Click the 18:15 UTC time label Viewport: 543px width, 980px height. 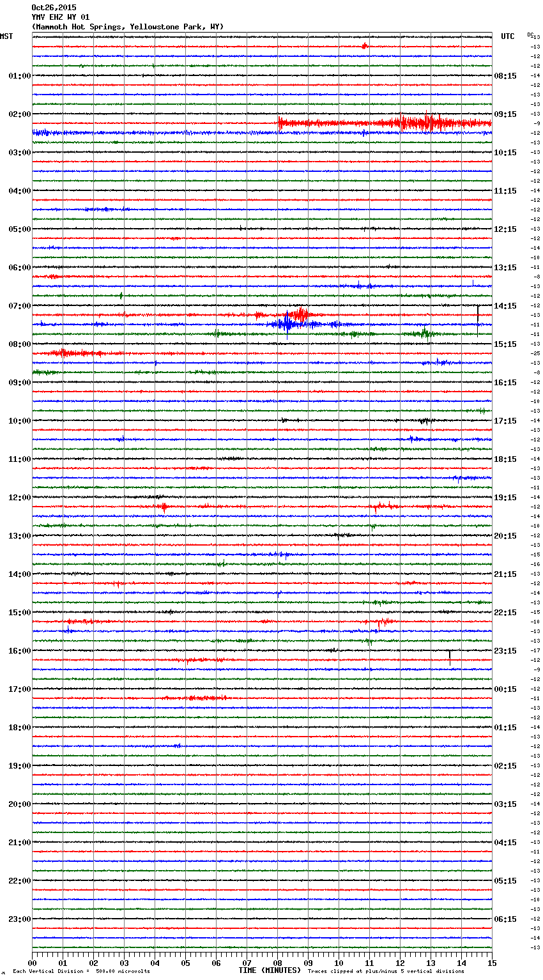(505, 459)
